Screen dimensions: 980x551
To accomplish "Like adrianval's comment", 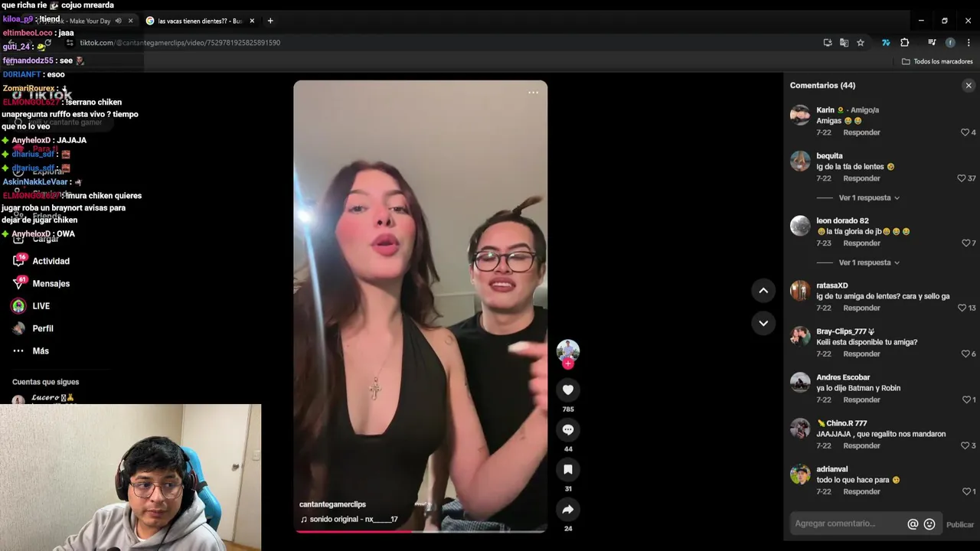I will click(x=966, y=491).
